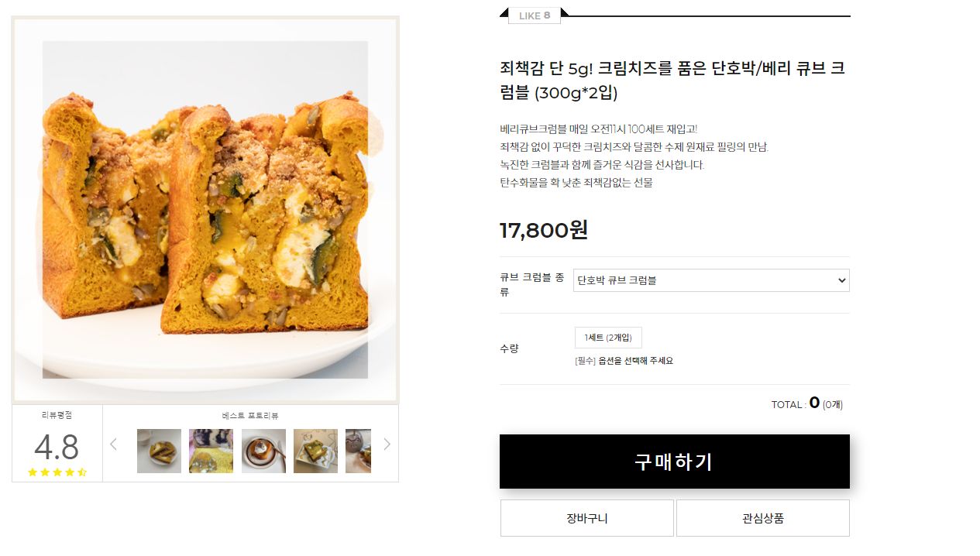Image resolution: width=980 pixels, height=556 pixels.
Task: Open fourth photo review thumbnail
Action: [315, 451]
